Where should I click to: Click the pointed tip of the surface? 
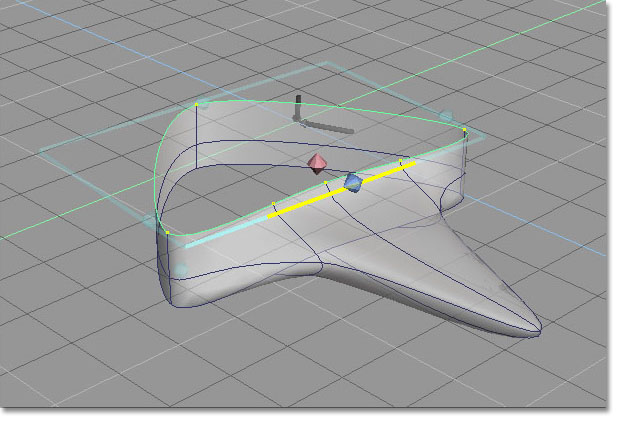tap(540, 330)
